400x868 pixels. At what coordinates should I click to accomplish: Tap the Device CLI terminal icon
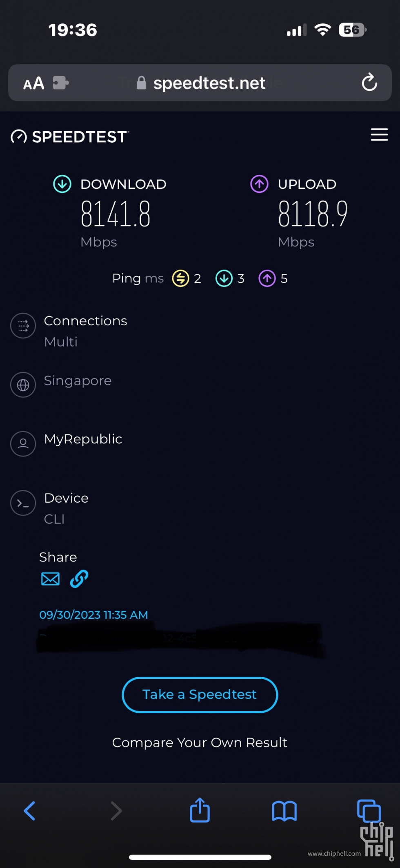pyautogui.click(x=23, y=503)
